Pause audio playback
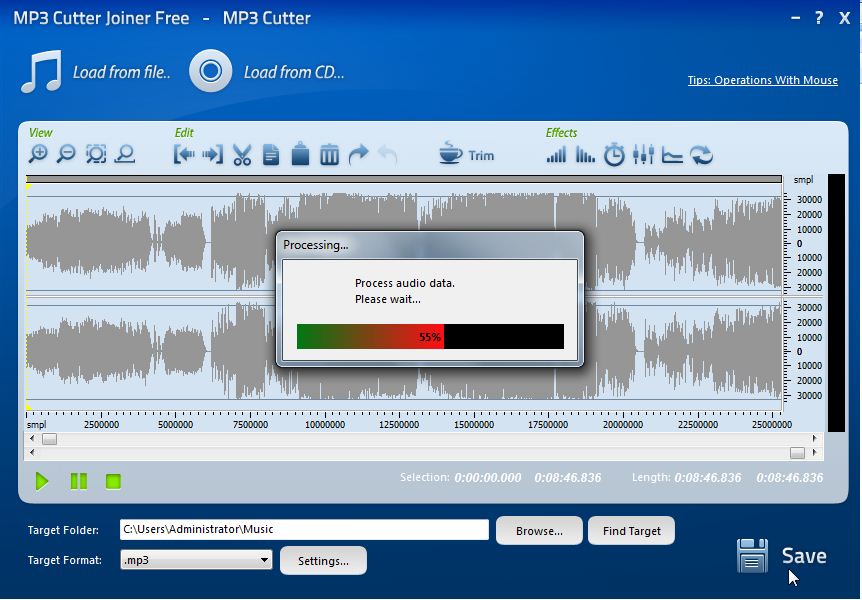 pos(79,481)
